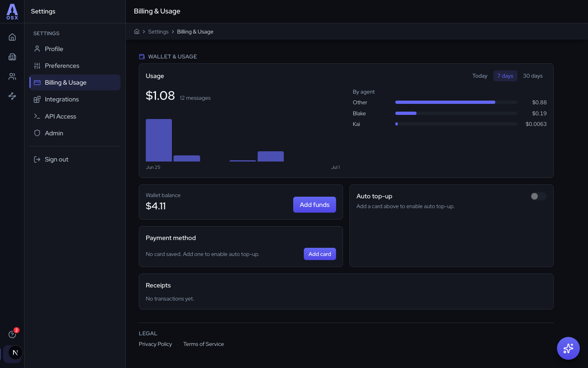
Task: Click the Settings breadcrumb link
Action: tap(158, 31)
